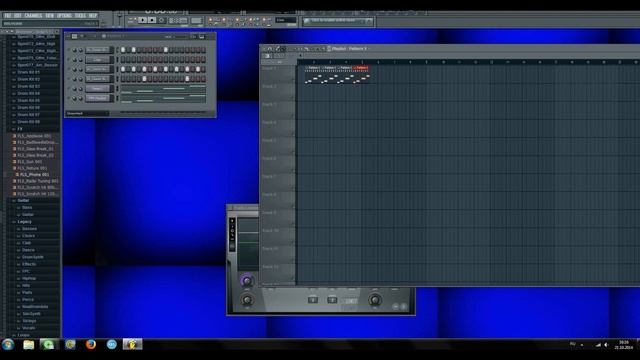
Task: Click the volume knob of the first channel
Action: pos(80,50)
